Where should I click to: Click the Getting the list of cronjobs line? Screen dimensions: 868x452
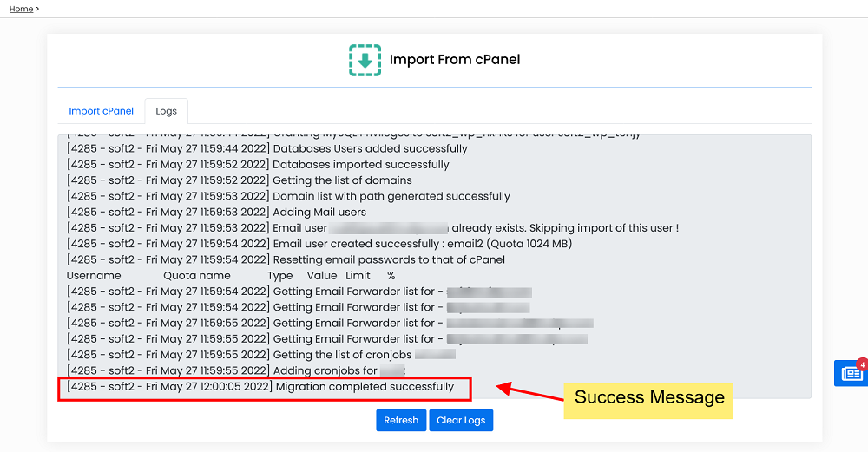pyautogui.click(x=261, y=355)
